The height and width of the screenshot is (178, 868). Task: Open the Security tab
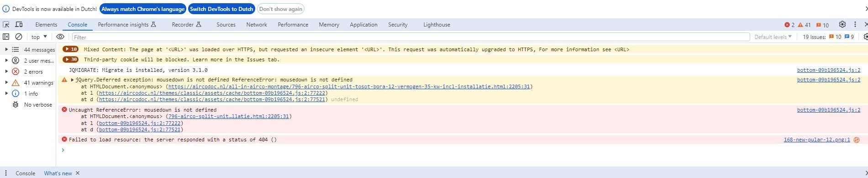(398, 25)
